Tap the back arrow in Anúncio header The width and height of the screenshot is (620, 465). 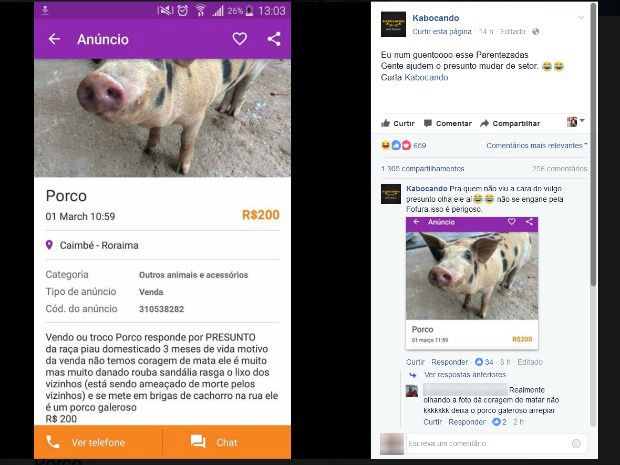point(54,39)
